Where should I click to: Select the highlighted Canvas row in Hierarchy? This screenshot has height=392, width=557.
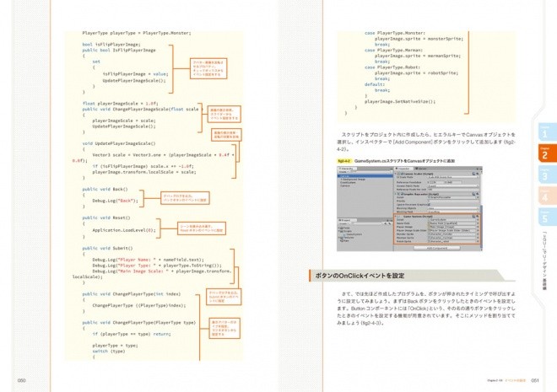tap(365, 176)
